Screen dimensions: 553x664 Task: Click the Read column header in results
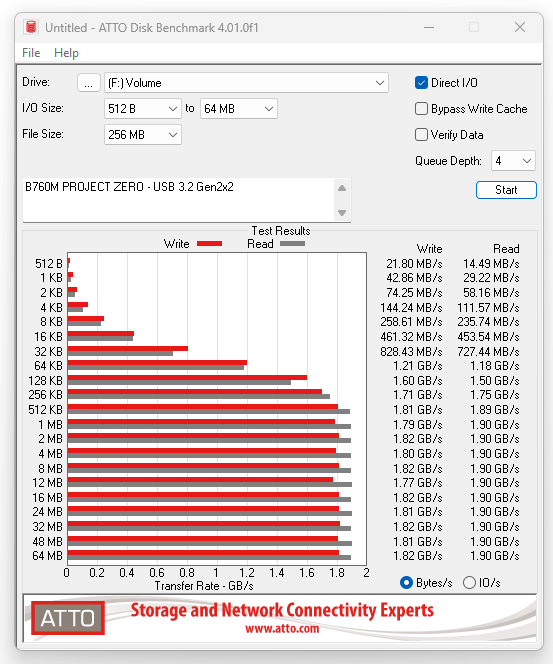coord(506,249)
